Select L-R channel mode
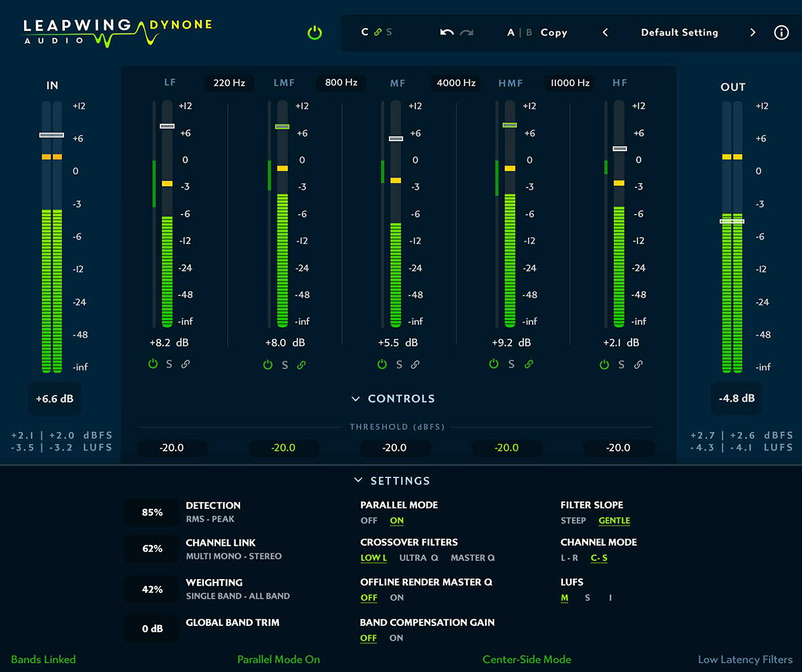802x672 pixels. pyautogui.click(x=569, y=558)
